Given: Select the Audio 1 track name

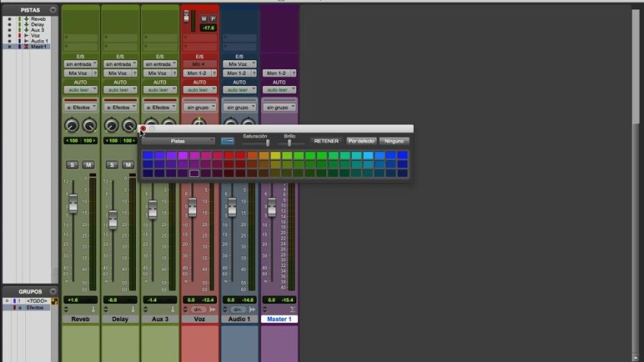Looking at the screenshot, I should [240, 319].
